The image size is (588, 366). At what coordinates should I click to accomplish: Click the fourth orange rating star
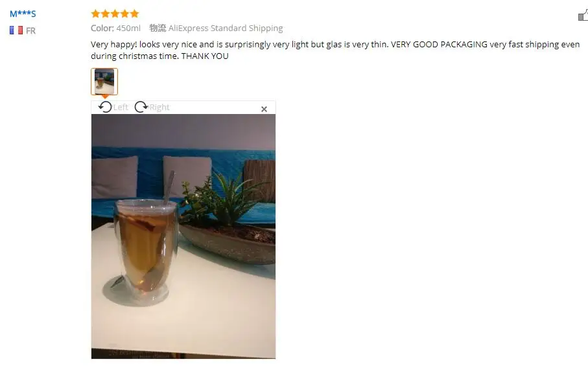(124, 14)
